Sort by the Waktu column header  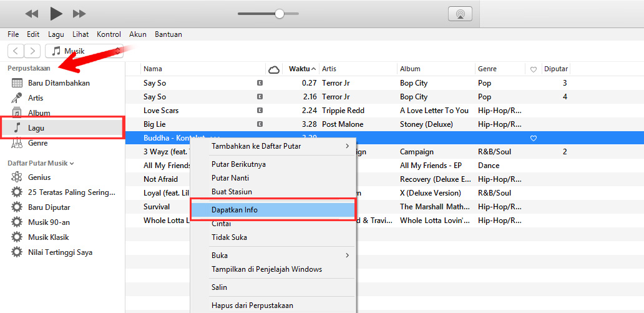[x=301, y=69]
